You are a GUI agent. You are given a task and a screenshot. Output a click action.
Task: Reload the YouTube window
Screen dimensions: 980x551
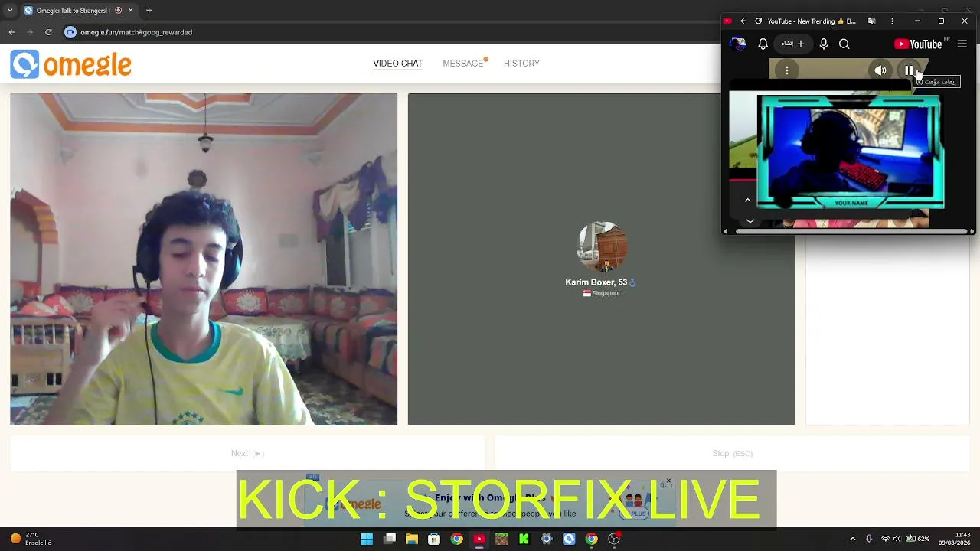point(759,21)
